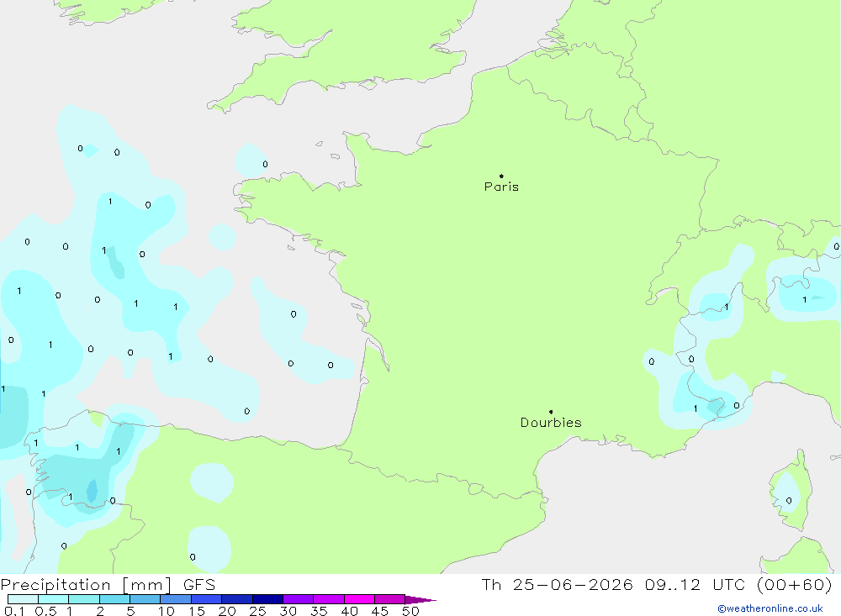
Task: Select the 5–10 mm legend swatch
Action: [145, 599]
